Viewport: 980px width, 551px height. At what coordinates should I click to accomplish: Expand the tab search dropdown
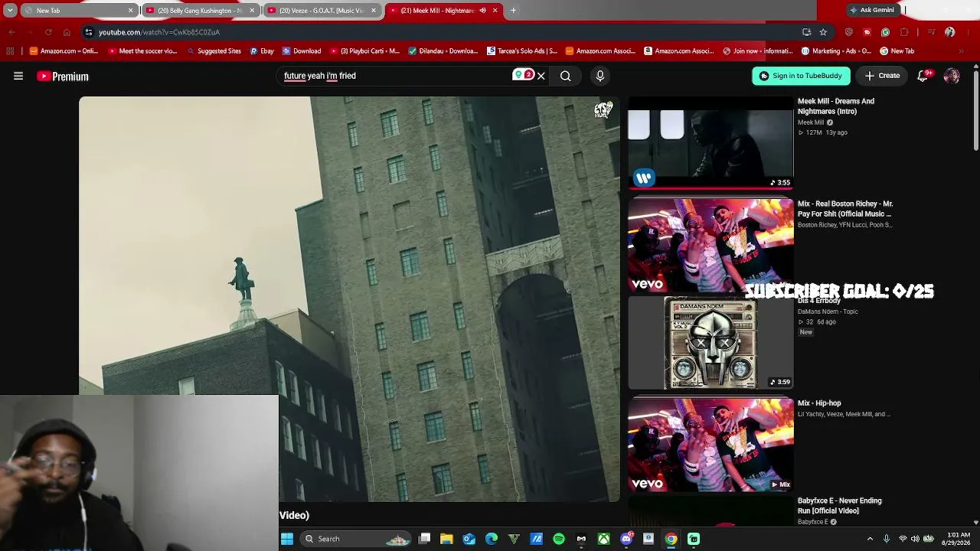point(10,11)
